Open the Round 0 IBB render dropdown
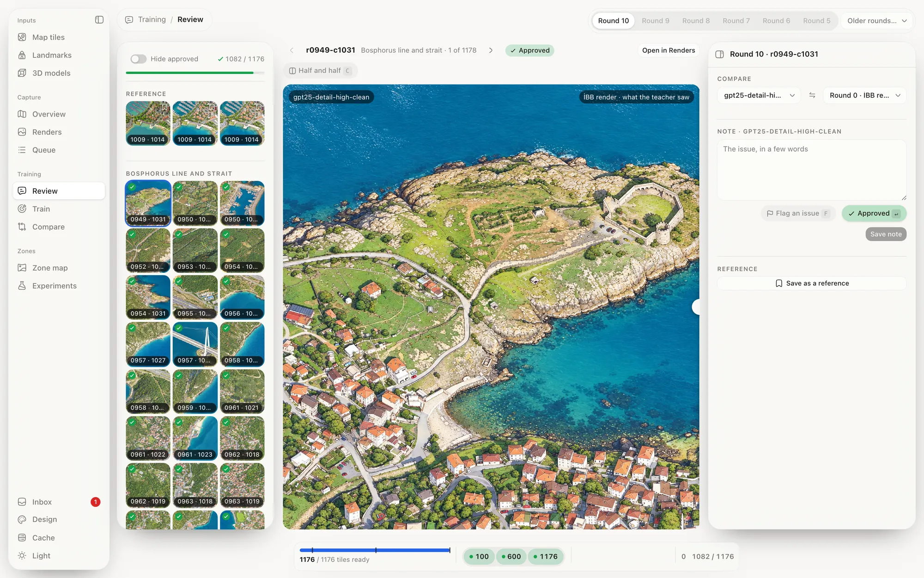 [x=864, y=95]
